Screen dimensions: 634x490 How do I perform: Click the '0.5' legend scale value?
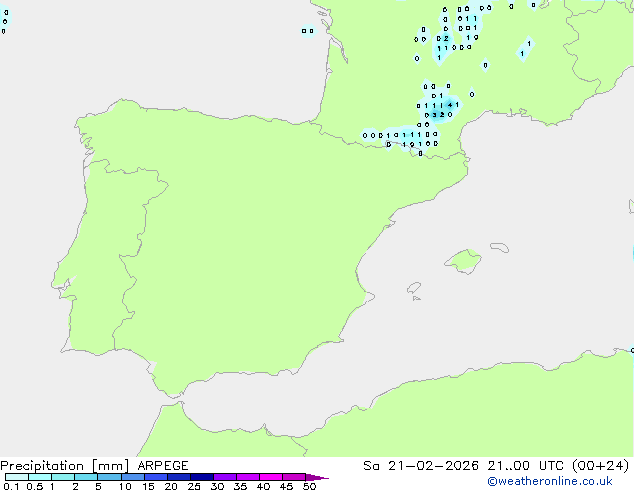35,486
